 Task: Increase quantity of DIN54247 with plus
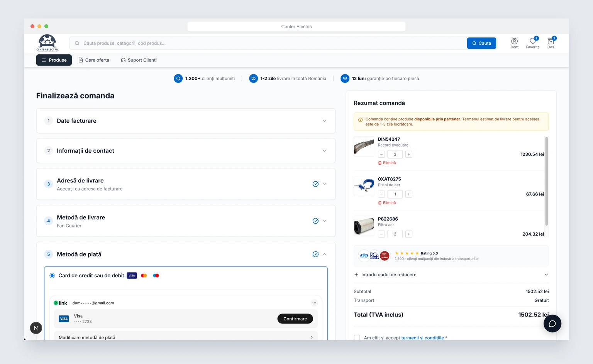click(x=409, y=154)
